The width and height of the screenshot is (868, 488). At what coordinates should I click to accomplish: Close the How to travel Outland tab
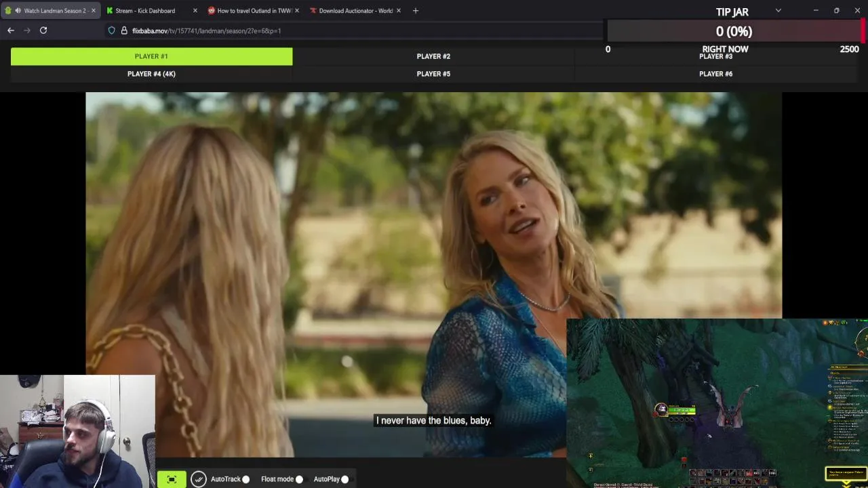pyautogui.click(x=297, y=11)
